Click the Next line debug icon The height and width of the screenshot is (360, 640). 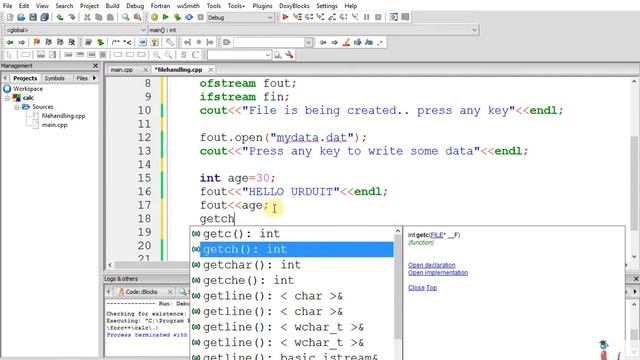pyautogui.click(x=309, y=17)
